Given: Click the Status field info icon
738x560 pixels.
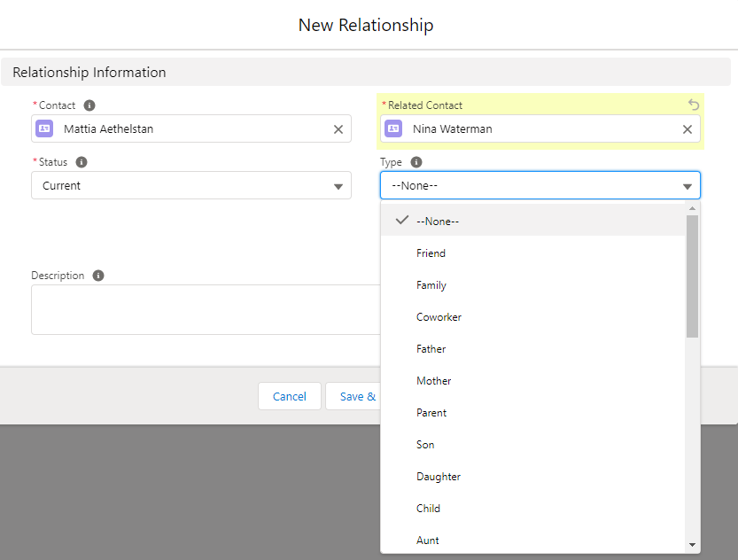Looking at the screenshot, I should point(82,162).
